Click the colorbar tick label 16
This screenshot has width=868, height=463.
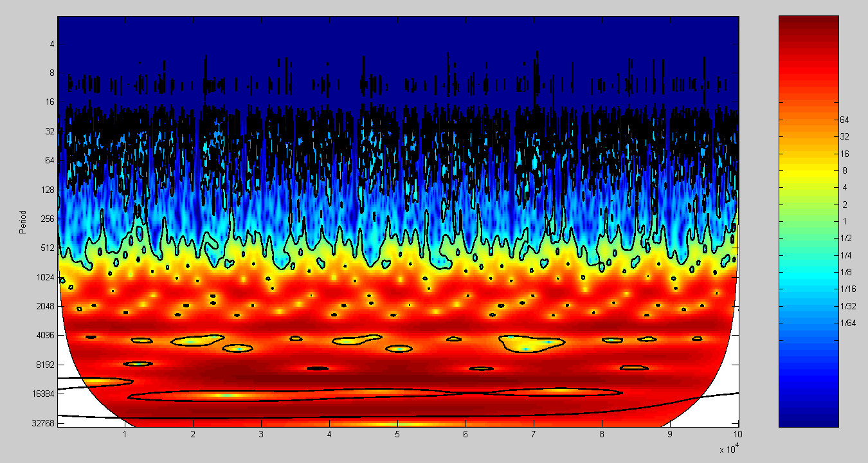coord(845,154)
